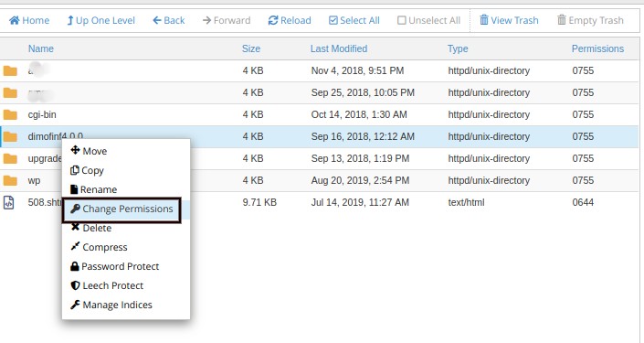Open View Trash
The width and height of the screenshot is (644, 343).
(x=509, y=20)
